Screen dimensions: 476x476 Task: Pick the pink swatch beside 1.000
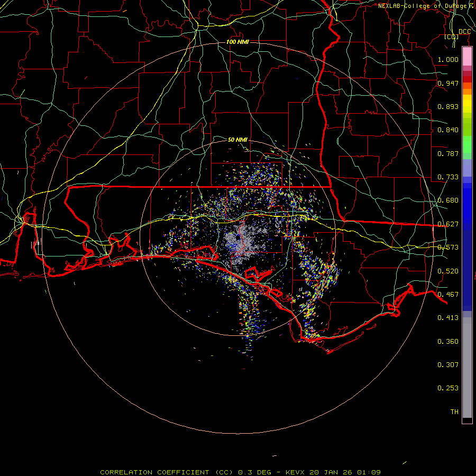(467, 57)
